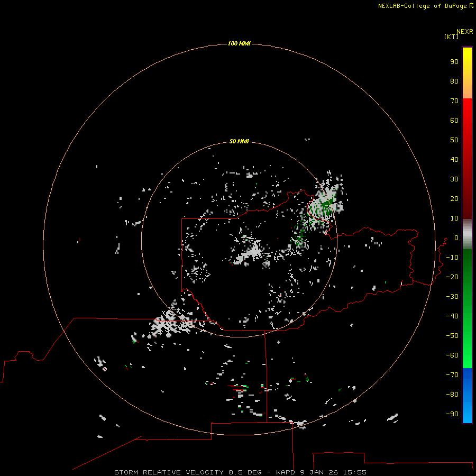Click the -80 value on the velocity scale
The image size is (476, 476).
click(x=452, y=395)
